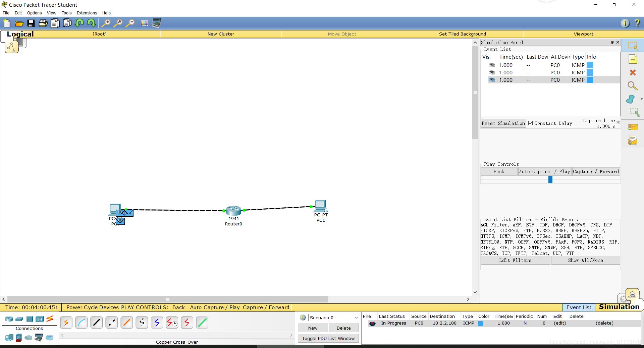The image size is (644, 348).
Task: Click the Toggle PDU List Window button
Action: [x=328, y=338]
